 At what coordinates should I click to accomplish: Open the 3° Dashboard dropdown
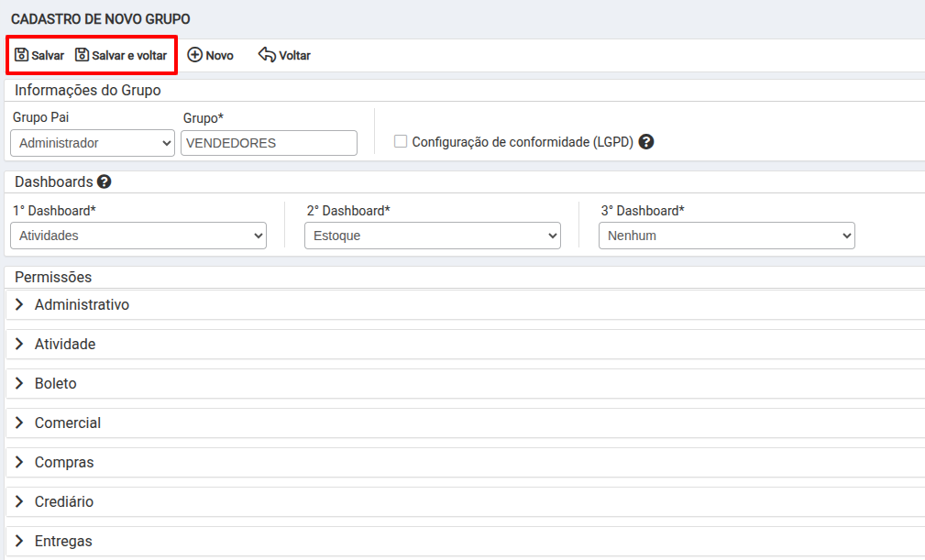point(727,236)
